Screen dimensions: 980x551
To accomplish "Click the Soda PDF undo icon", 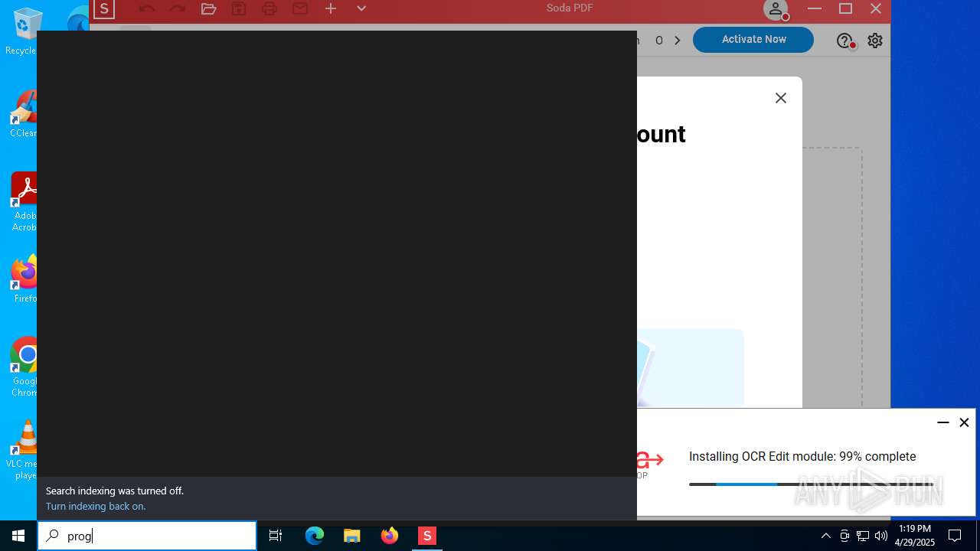I will coord(147,8).
